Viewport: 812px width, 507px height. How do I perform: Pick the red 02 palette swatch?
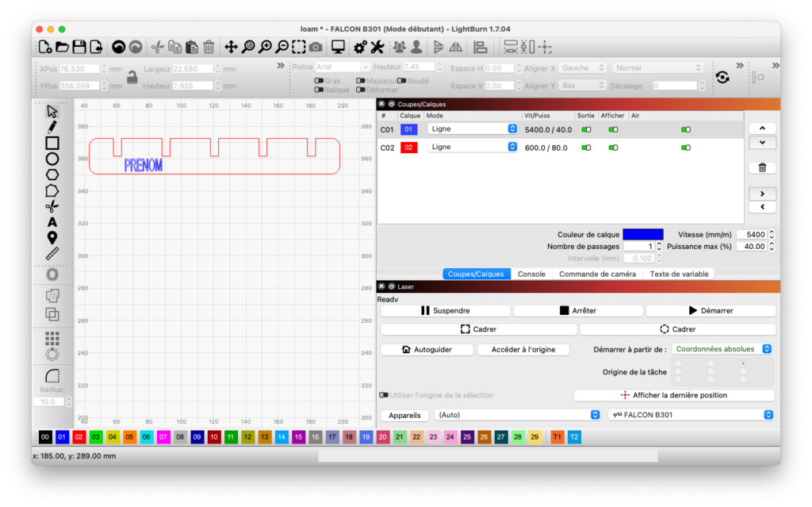(79, 437)
